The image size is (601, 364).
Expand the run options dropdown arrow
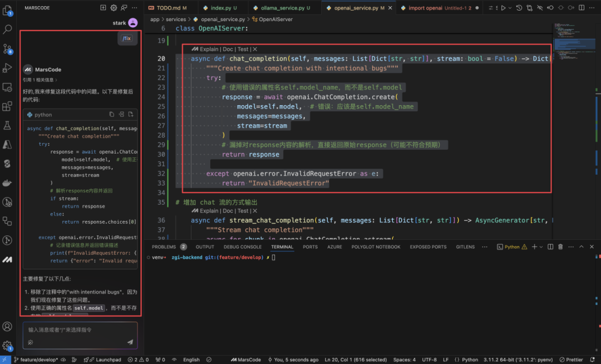(510, 8)
